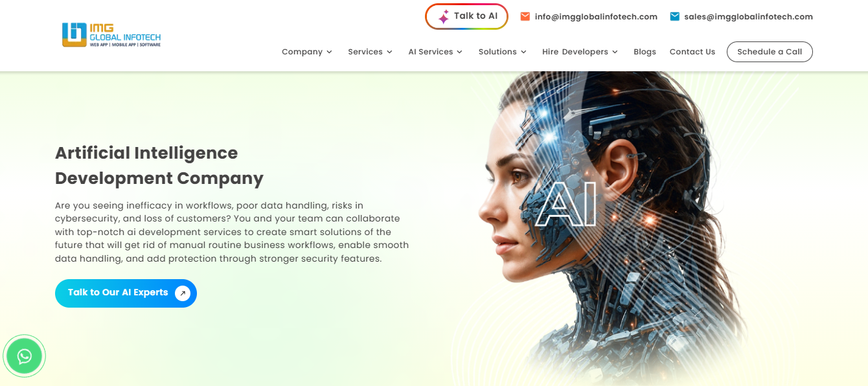
Task: Click the IMG Global Infotech logo
Action: 111,35
